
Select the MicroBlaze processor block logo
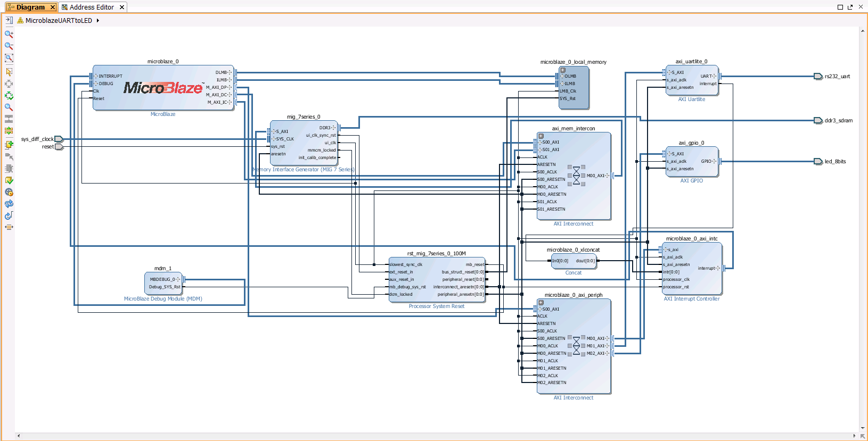pyautogui.click(x=163, y=88)
